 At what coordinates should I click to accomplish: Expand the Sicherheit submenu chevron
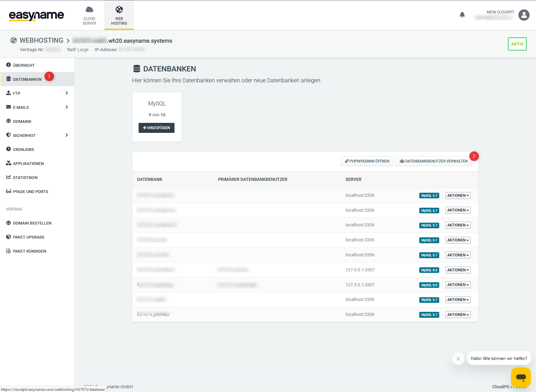coord(66,135)
